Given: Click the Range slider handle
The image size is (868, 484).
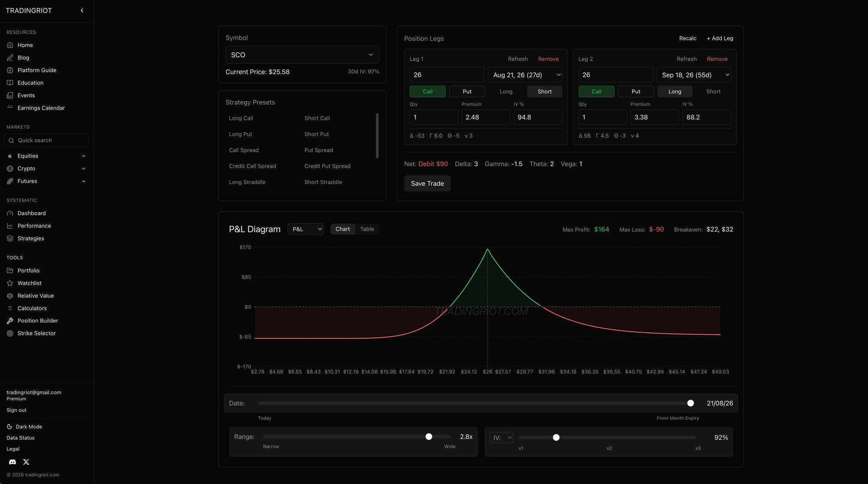Looking at the screenshot, I should click(429, 437).
